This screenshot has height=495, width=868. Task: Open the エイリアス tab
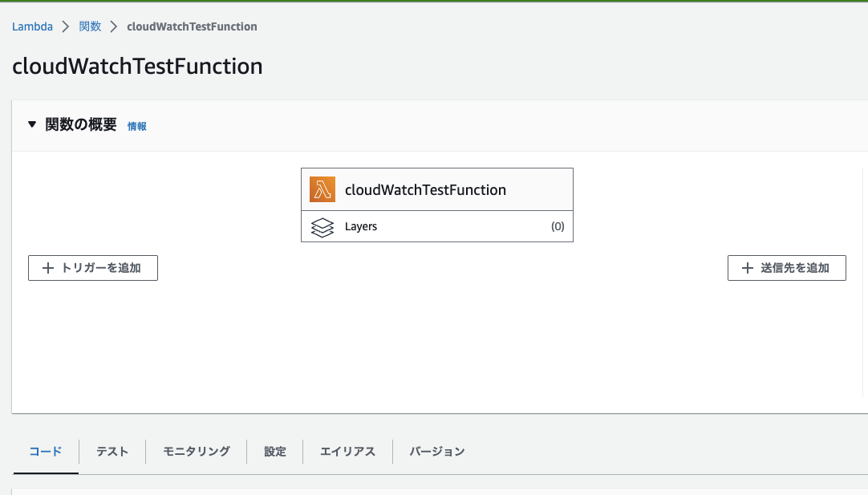[347, 451]
